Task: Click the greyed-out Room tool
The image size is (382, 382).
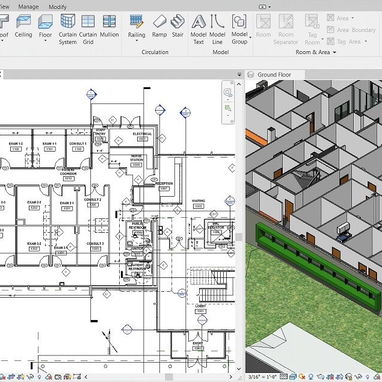Action: (x=263, y=26)
